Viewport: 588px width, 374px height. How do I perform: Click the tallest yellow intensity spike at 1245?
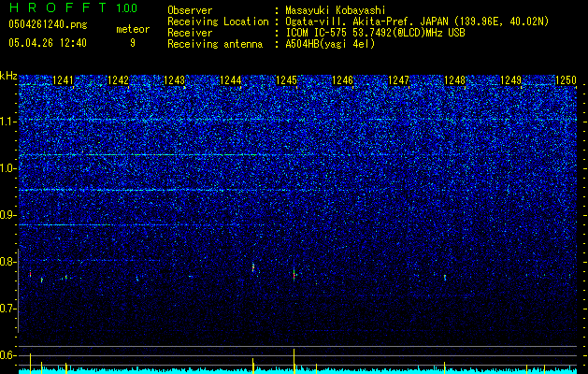[x=294, y=361]
